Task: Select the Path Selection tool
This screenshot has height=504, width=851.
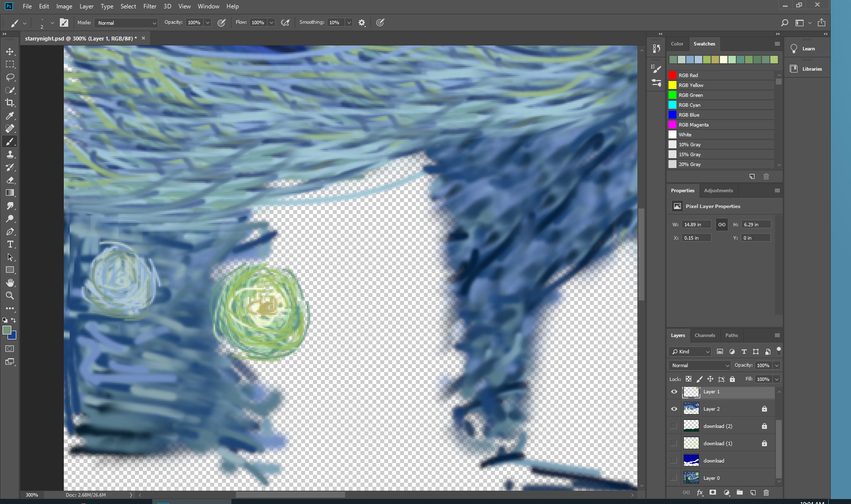Action: (10, 257)
